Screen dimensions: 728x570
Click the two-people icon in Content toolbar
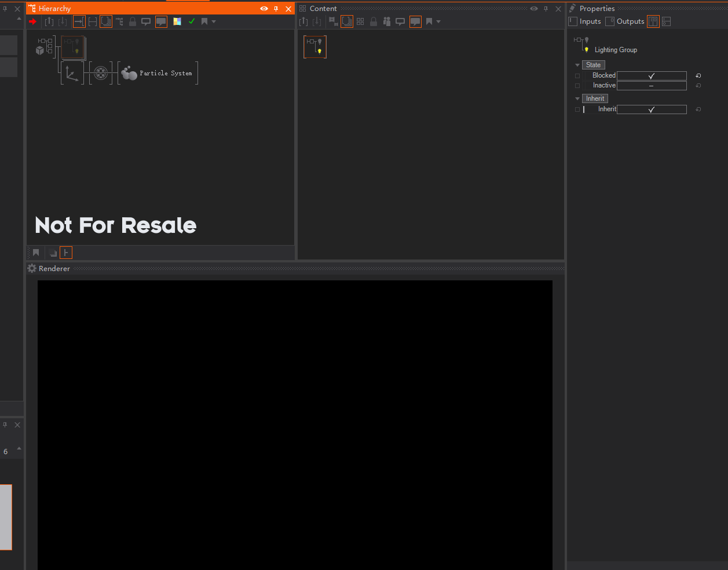click(387, 21)
